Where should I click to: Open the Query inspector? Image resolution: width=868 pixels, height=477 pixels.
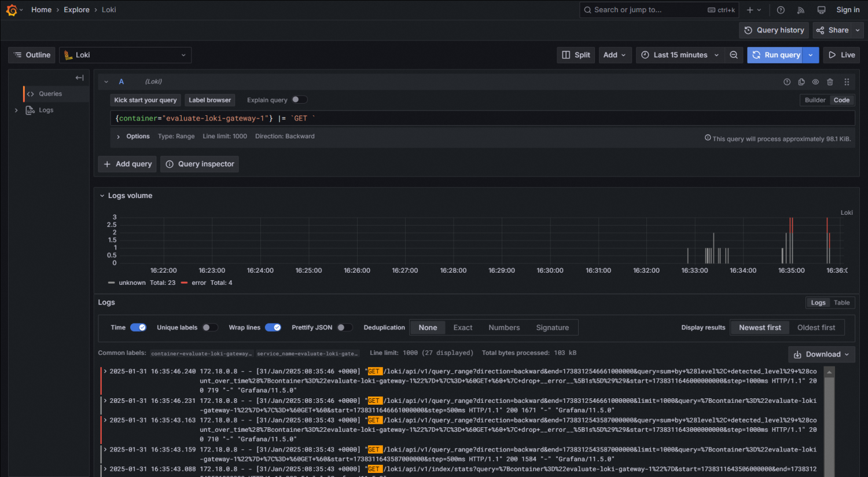[199, 164]
